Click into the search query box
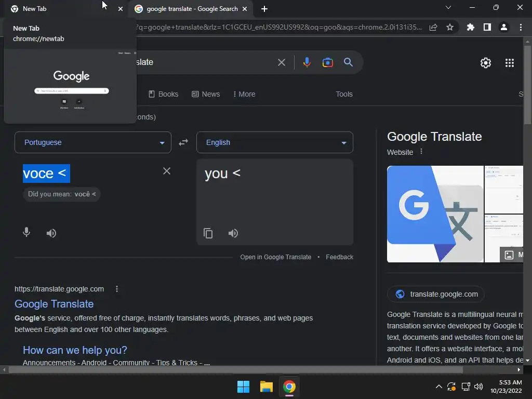Screen dimensions: 532x399 coord(204,62)
